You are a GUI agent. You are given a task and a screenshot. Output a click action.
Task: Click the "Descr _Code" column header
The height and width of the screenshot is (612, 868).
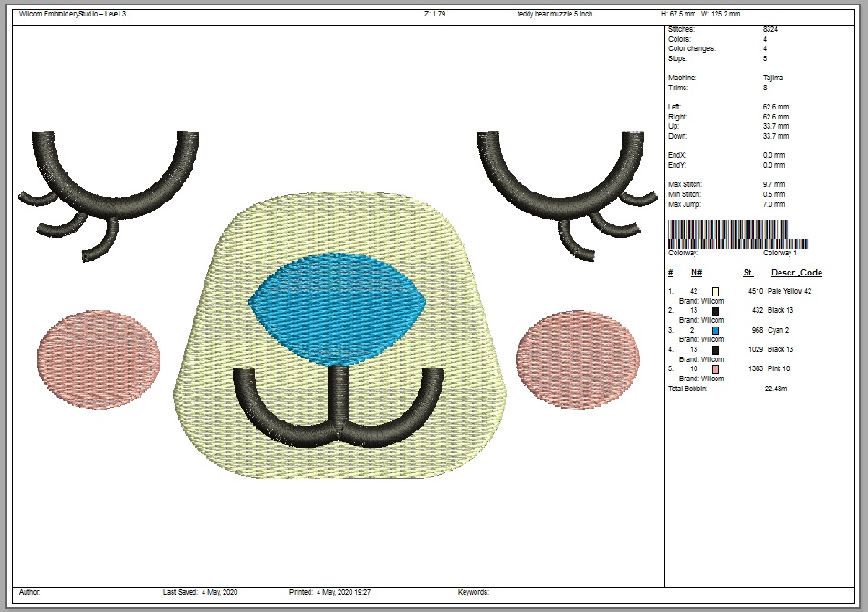(796, 273)
